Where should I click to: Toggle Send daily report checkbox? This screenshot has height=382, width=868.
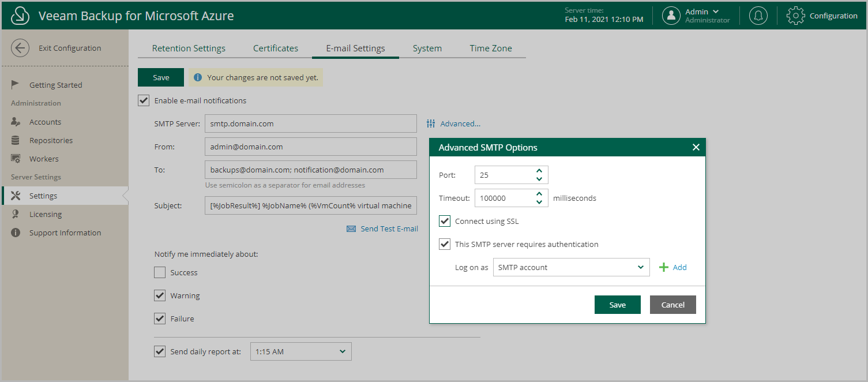160,351
